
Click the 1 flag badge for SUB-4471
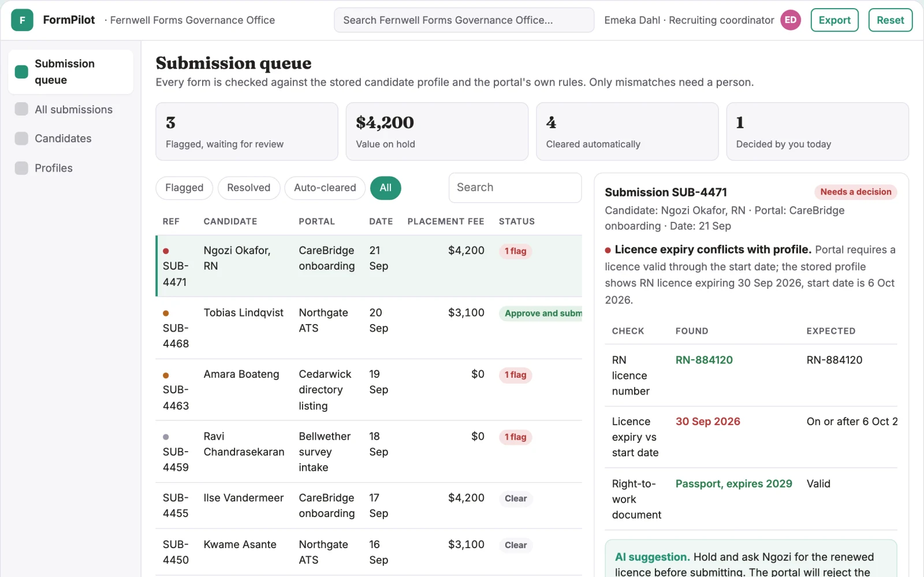(516, 251)
